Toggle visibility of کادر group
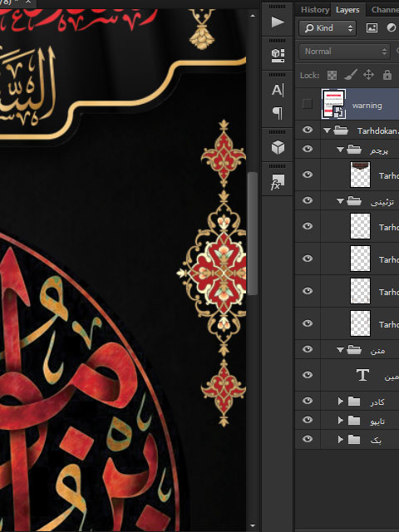The width and height of the screenshot is (399, 532). (x=308, y=401)
